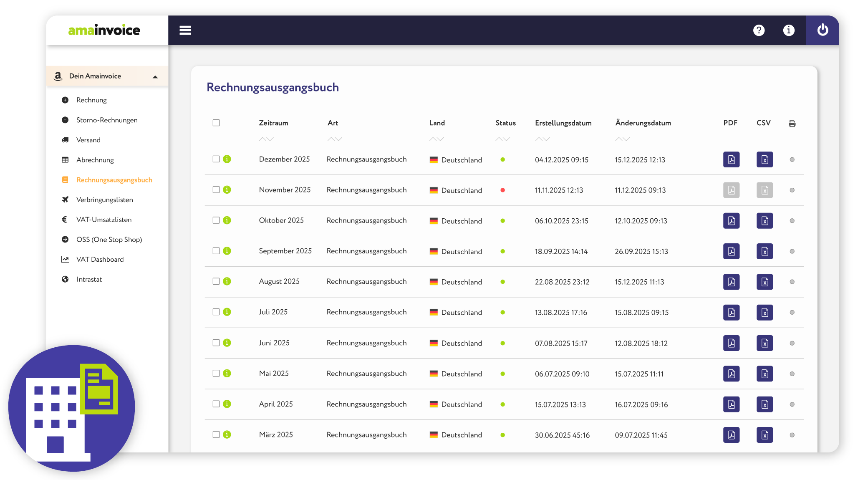The height and width of the screenshot is (480, 868).
Task: Sort table by Erstellungsdatum arrows
Action: 542,139
